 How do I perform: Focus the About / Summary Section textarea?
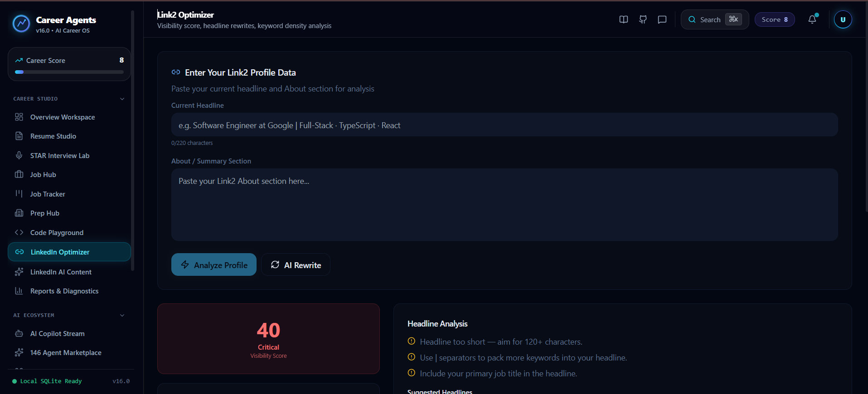click(x=504, y=205)
